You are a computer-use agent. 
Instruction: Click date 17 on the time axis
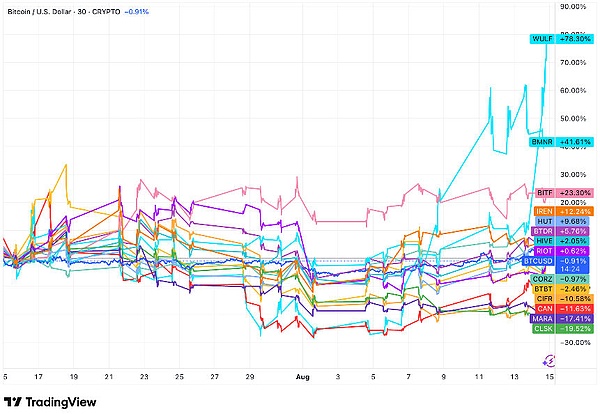[x=38, y=377]
